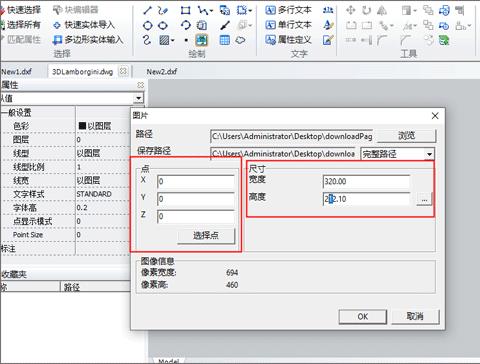Close the 图片 dialog window

pyautogui.click(x=435, y=116)
